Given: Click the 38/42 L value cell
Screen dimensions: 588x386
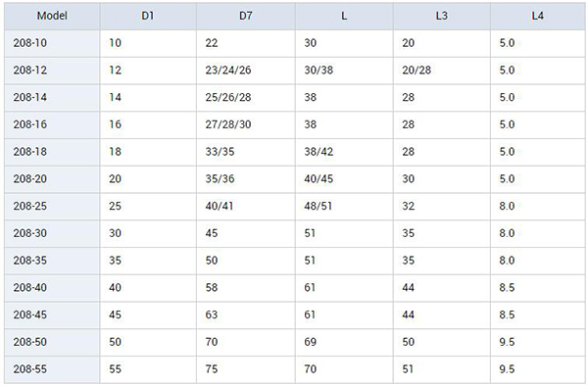Looking at the screenshot, I should point(344,152).
